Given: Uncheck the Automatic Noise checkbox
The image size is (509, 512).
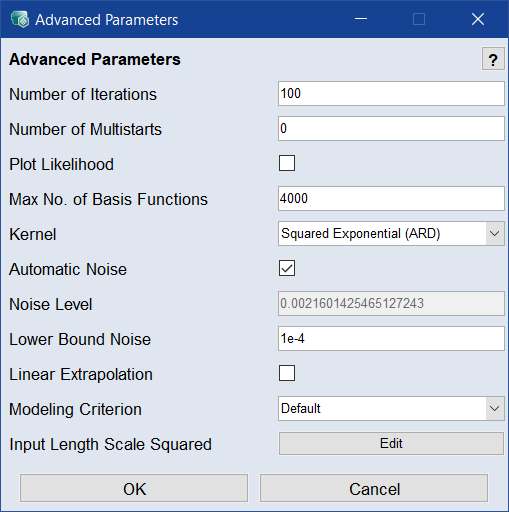Looking at the screenshot, I should pos(287,268).
